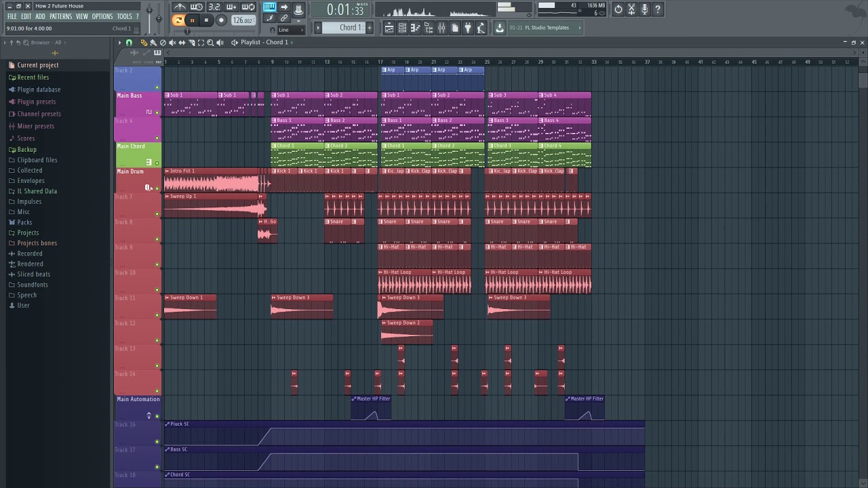Expand the Plugin database folder
Screen dimensions: 868x488
39,89
